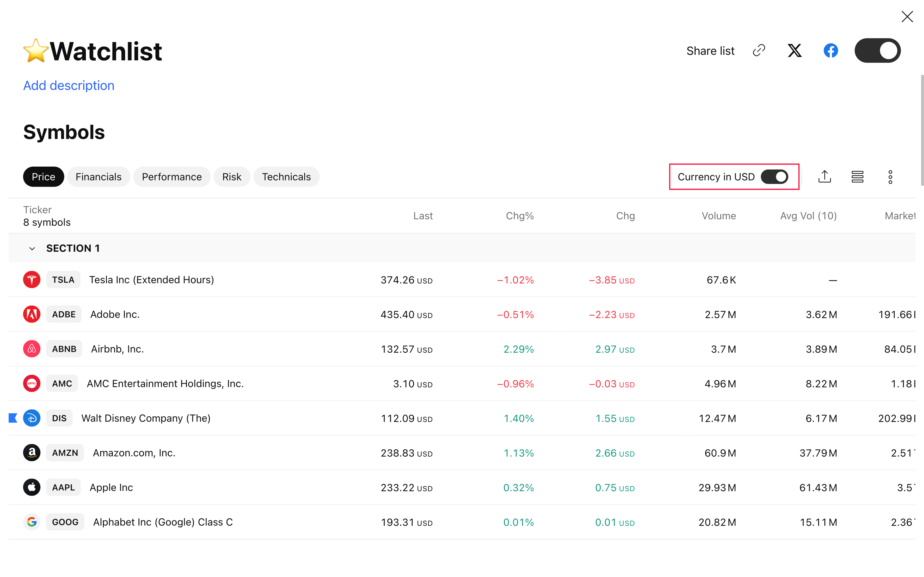This screenshot has width=924, height=577.
Task: Open the three-dot overflow menu
Action: (890, 176)
